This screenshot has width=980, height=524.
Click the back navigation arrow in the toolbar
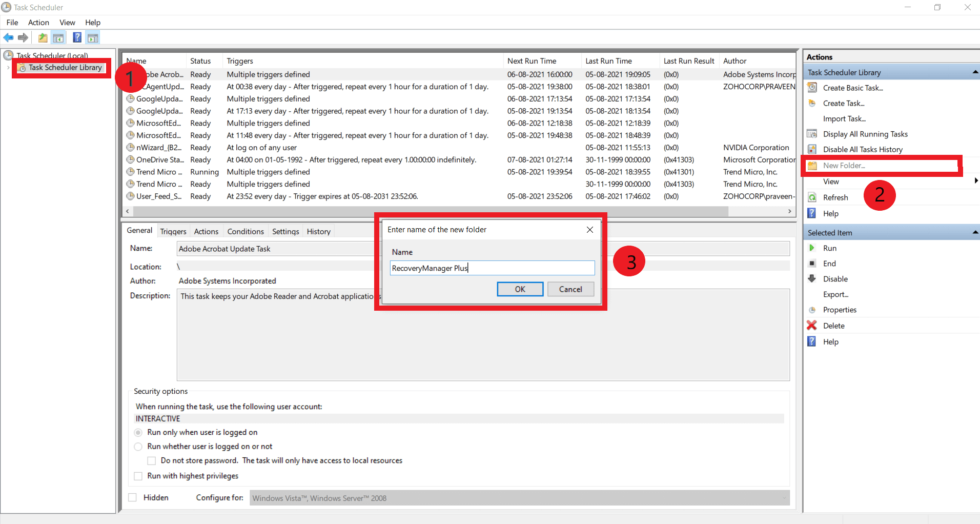[x=8, y=37]
